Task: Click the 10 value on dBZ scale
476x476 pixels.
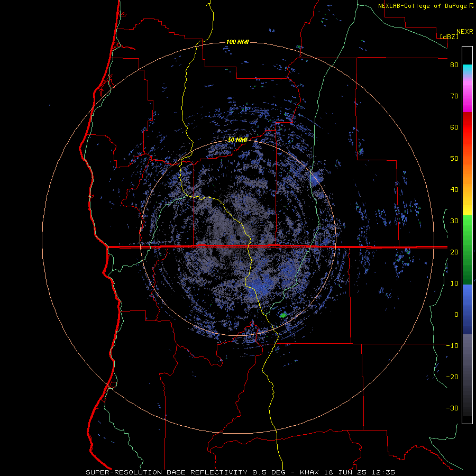Action: click(454, 283)
